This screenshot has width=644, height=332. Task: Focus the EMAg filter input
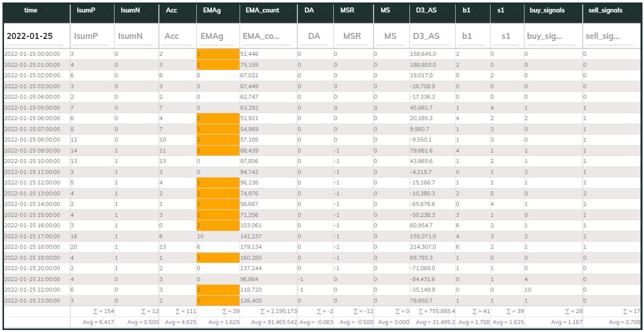218,36
